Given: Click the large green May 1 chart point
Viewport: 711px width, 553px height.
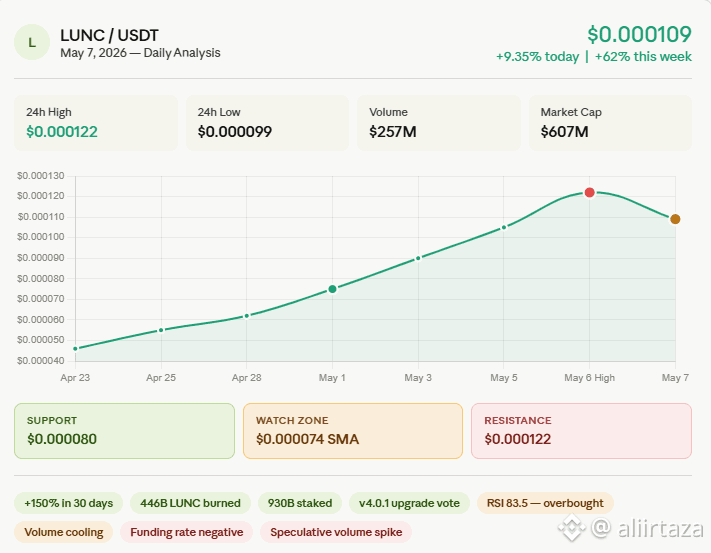Looking at the screenshot, I should pyautogui.click(x=332, y=289).
